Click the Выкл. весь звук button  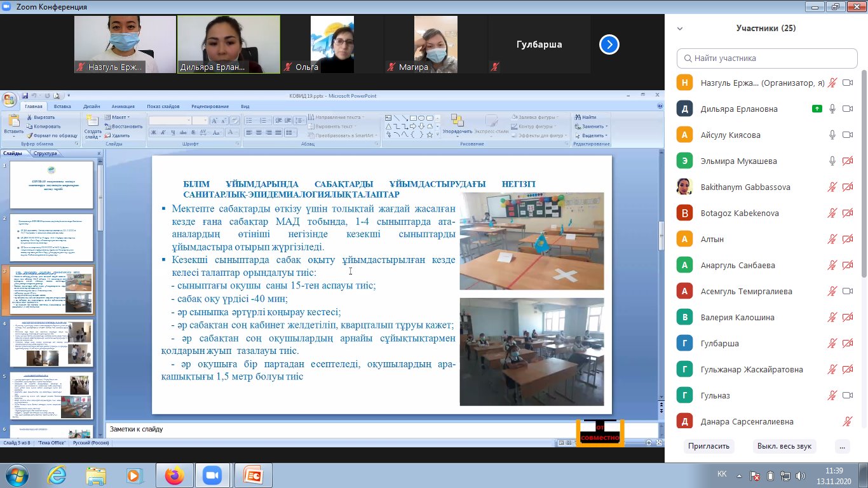pyautogui.click(x=784, y=446)
